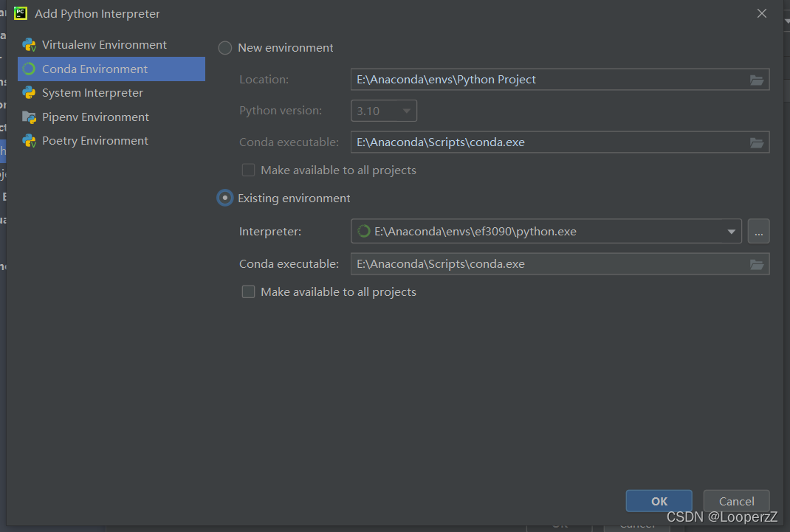Click the ellipsis browse button beside Interpreter
The width and height of the screenshot is (790, 532).
pyautogui.click(x=758, y=232)
